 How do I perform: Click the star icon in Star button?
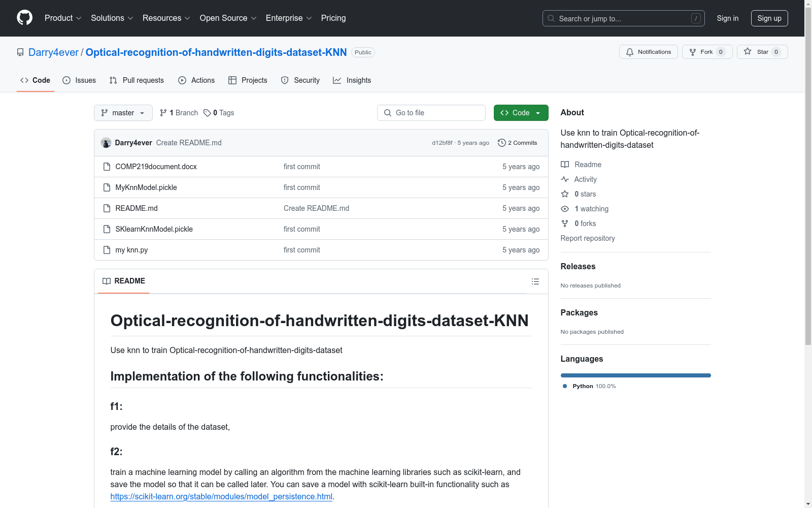click(748, 51)
